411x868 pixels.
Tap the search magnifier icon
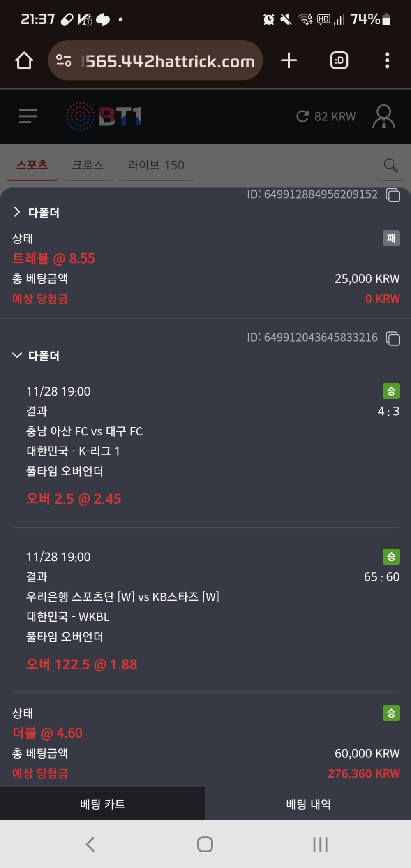point(390,165)
